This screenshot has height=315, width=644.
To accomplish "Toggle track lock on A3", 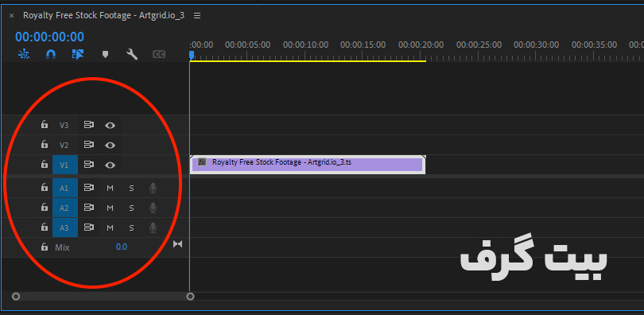I will point(45,227).
